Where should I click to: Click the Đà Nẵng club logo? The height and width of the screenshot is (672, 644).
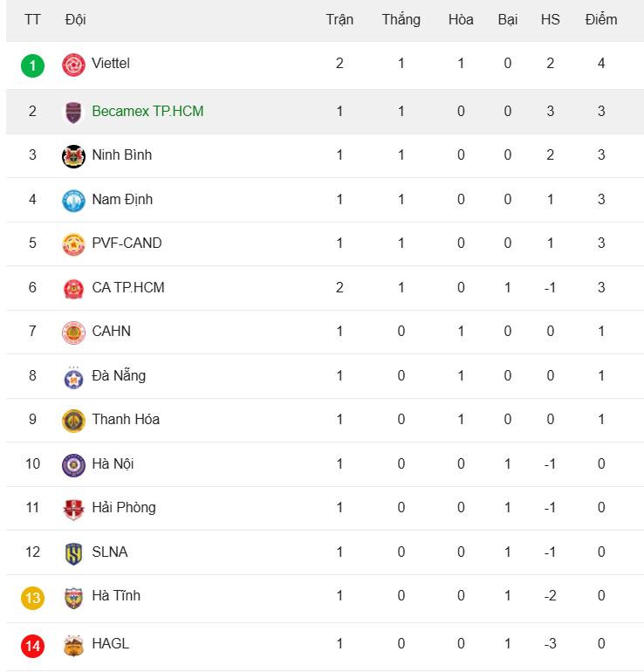[x=73, y=377]
